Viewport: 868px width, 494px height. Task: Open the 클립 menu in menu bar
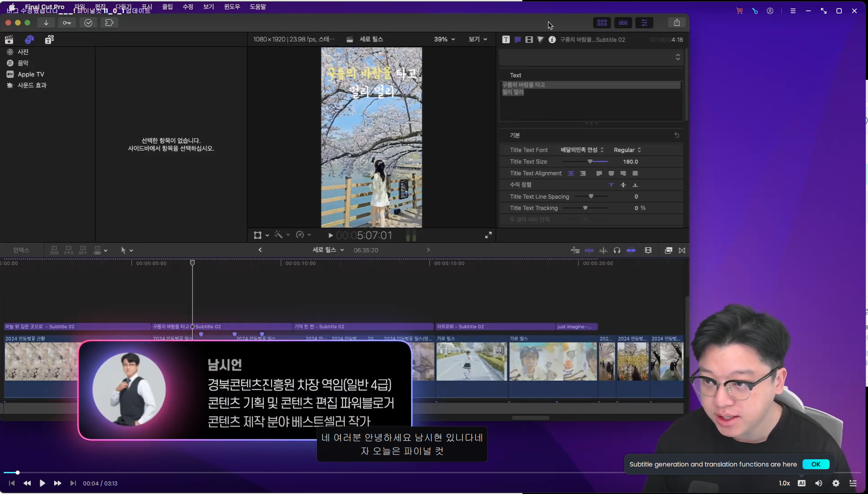167,7
